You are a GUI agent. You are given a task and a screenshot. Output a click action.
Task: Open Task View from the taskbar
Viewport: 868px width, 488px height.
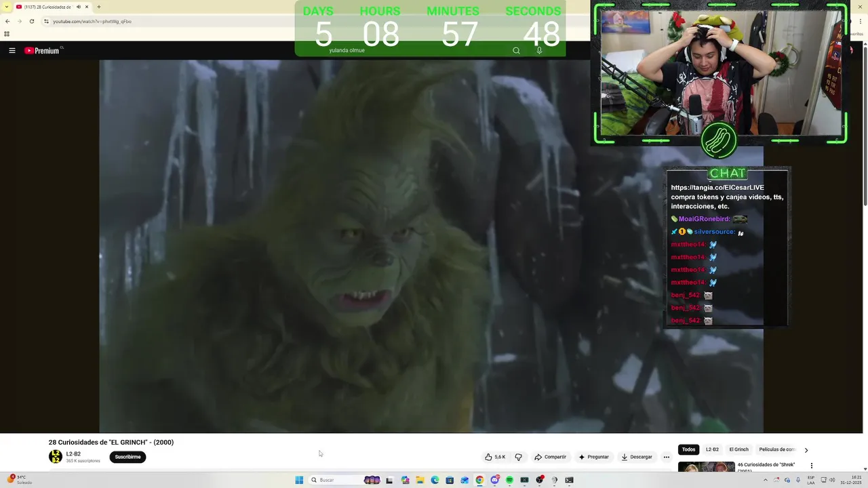[x=389, y=480]
